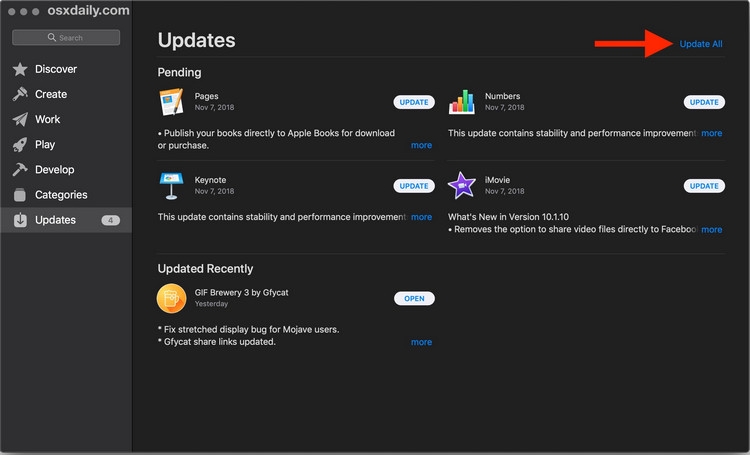Click "Fix stretched display bug for Mojave users" text
This screenshot has width=750, height=455.
248,330
